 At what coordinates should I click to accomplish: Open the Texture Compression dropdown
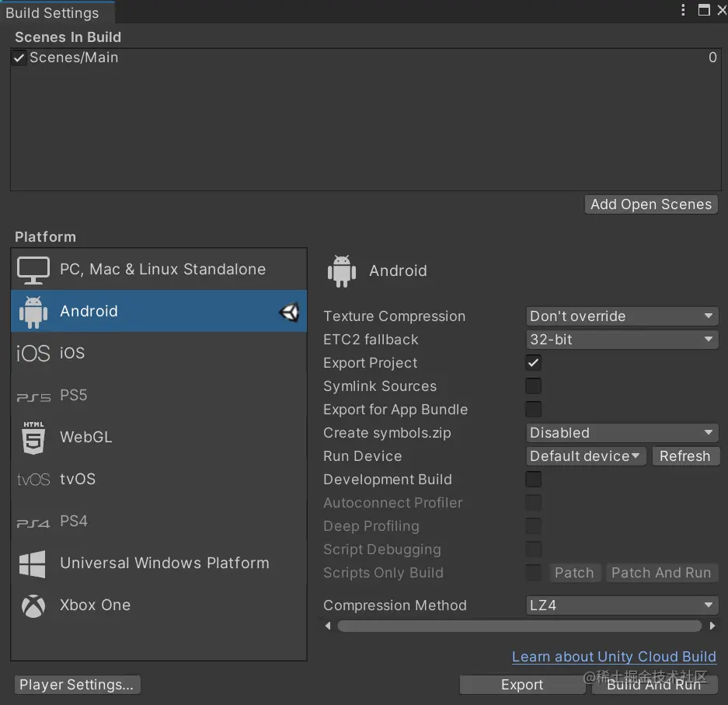[x=621, y=316]
